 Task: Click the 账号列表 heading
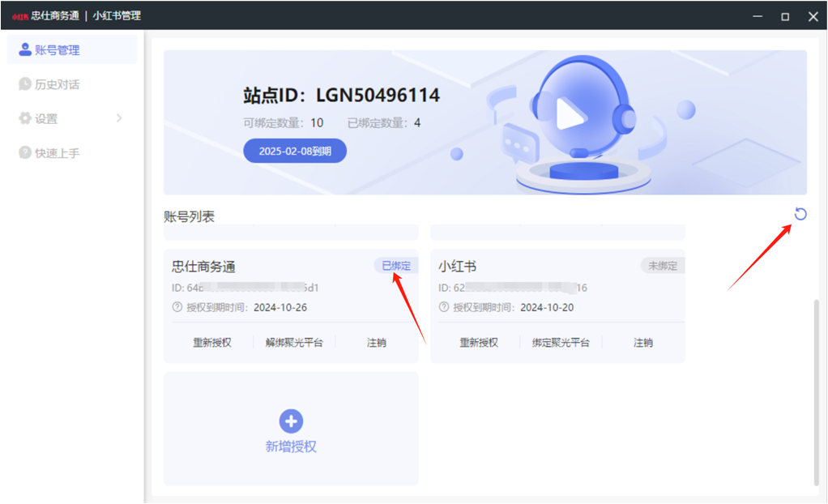click(189, 216)
